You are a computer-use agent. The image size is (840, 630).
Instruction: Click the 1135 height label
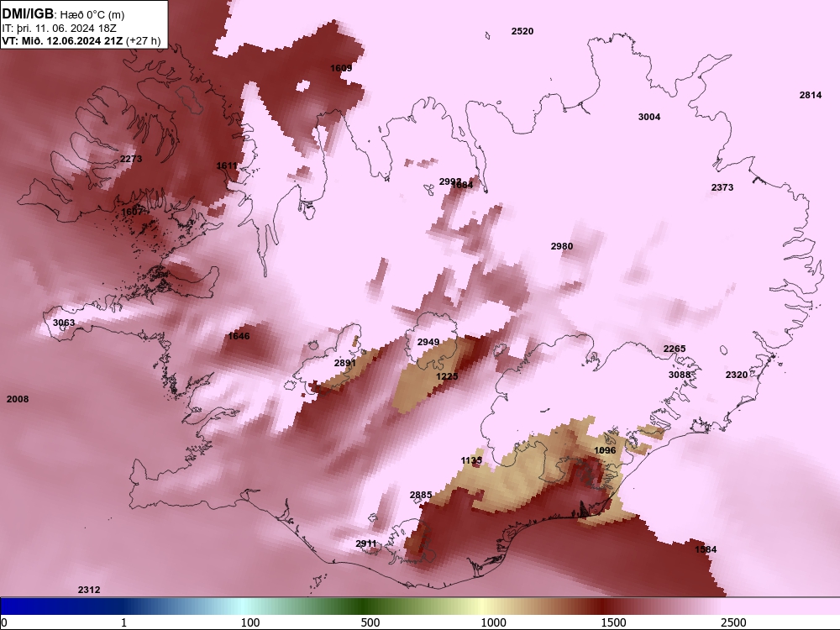[x=471, y=460]
